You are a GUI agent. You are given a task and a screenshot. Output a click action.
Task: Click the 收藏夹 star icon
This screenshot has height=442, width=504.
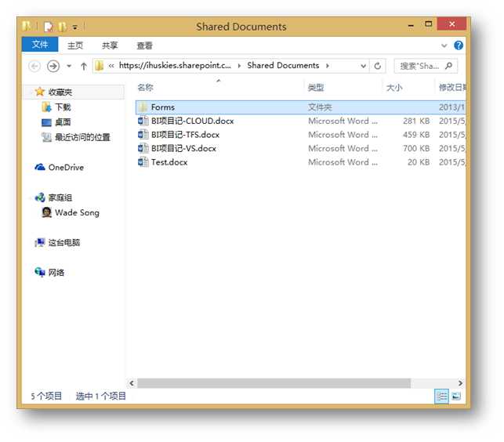click(39, 92)
